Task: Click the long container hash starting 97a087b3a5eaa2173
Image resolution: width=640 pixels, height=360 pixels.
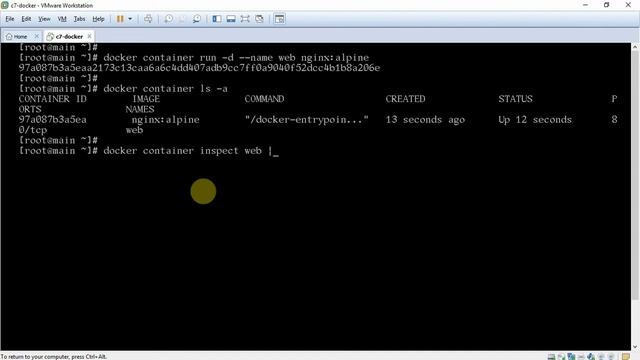Action: [x=199, y=68]
